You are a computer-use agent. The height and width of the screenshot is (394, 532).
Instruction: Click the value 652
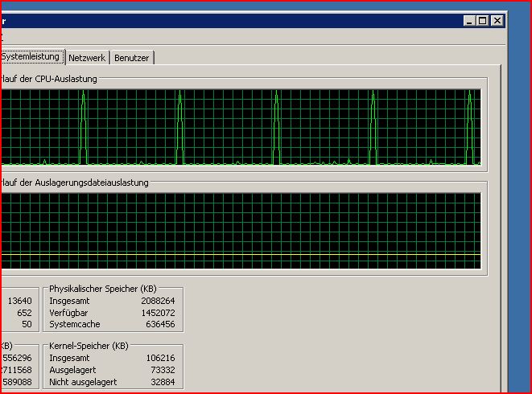[x=24, y=313]
